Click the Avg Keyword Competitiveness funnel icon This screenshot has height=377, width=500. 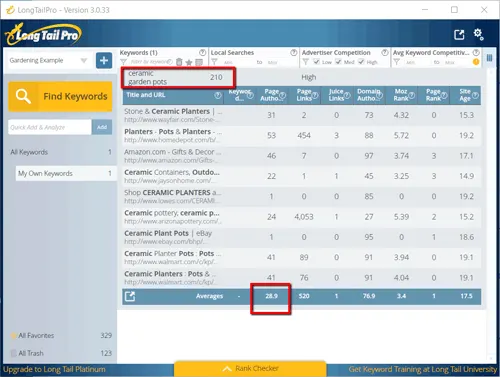(396, 62)
